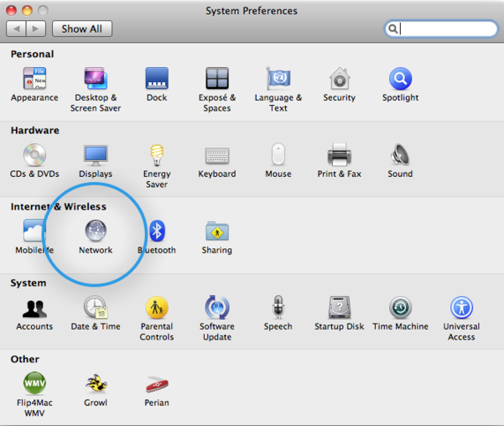Click the back navigation arrow
This screenshot has height=426, width=504.
point(16,29)
